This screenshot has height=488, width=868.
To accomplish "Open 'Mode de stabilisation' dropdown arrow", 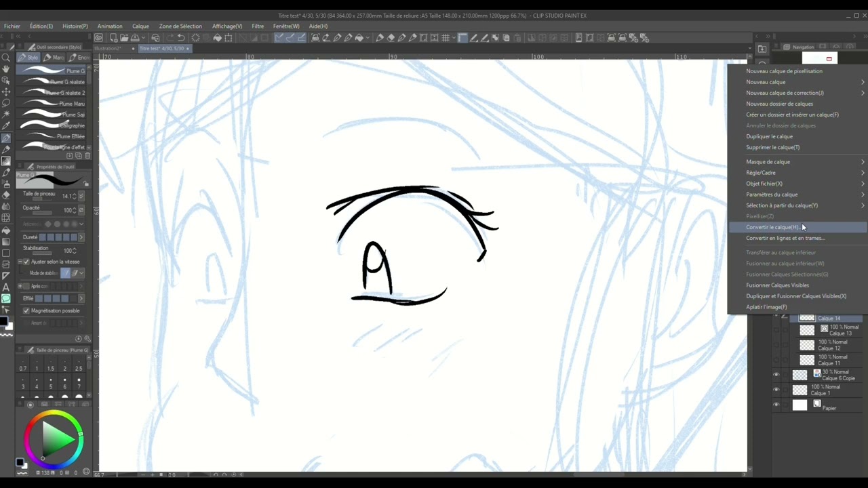I will [x=81, y=273].
